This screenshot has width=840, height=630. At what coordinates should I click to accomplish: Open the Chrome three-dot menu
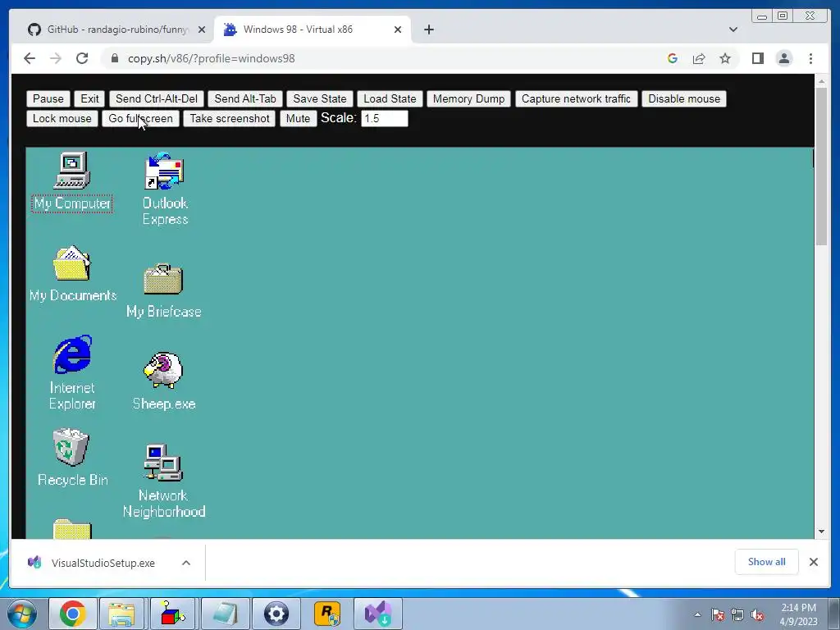[x=810, y=58]
